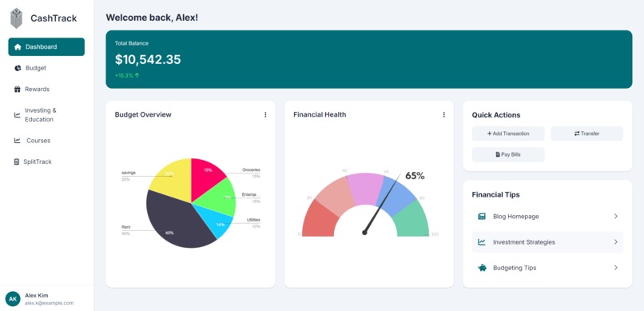Click the gift icon beside Rewards

pos(18,90)
